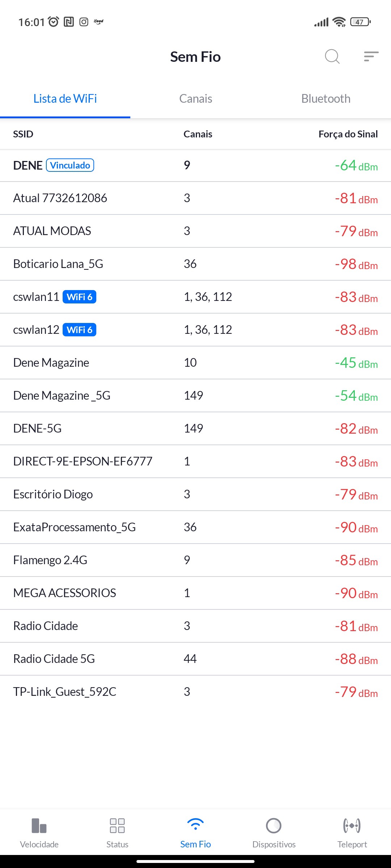Sort by SSID column header
Screen dimensions: 391x868
[23, 134]
